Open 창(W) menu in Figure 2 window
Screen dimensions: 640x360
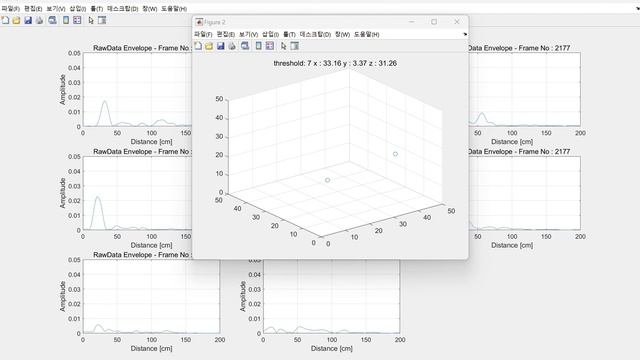(342, 35)
